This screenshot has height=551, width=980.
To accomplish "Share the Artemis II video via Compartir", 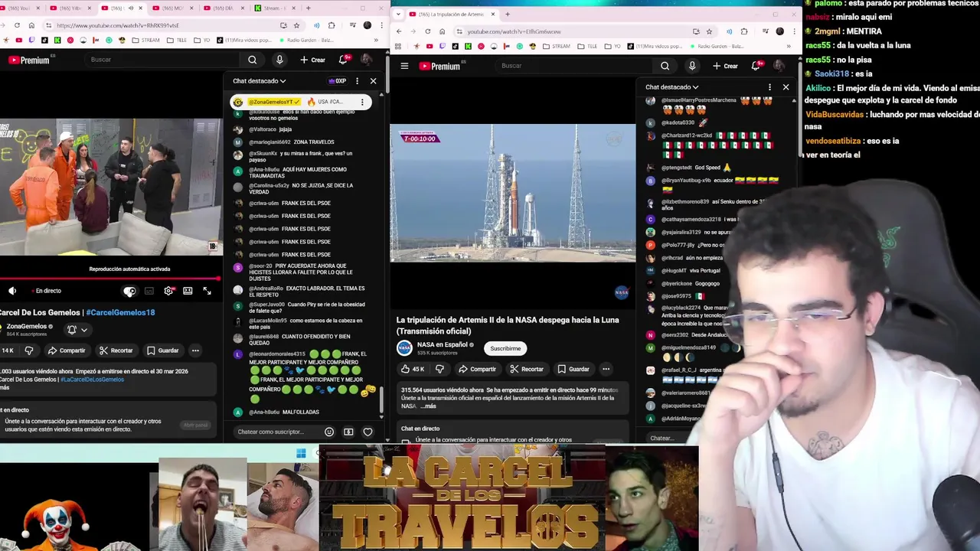I will (x=478, y=369).
